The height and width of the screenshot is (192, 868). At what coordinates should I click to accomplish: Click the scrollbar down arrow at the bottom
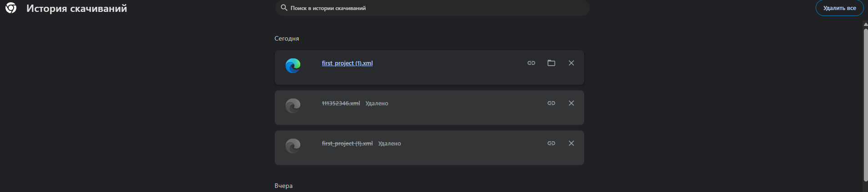pyautogui.click(x=865, y=188)
